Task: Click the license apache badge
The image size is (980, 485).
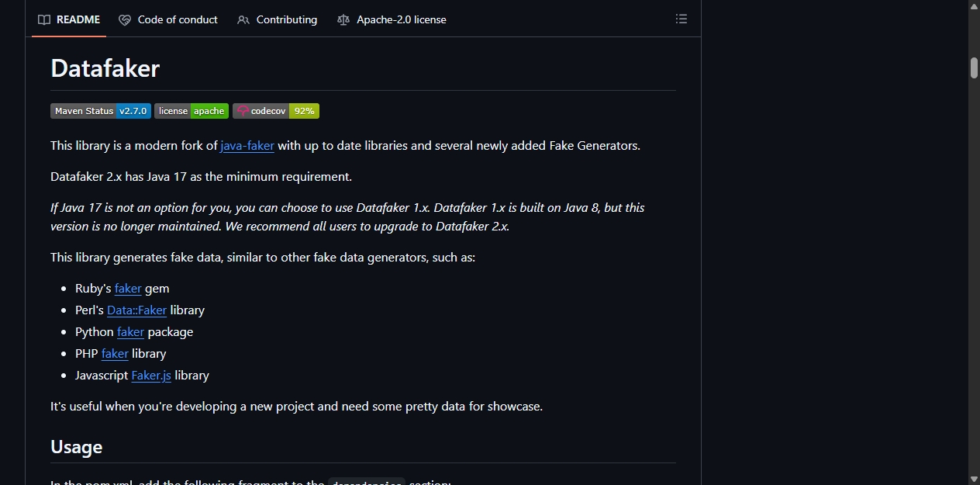Action: tap(192, 111)
